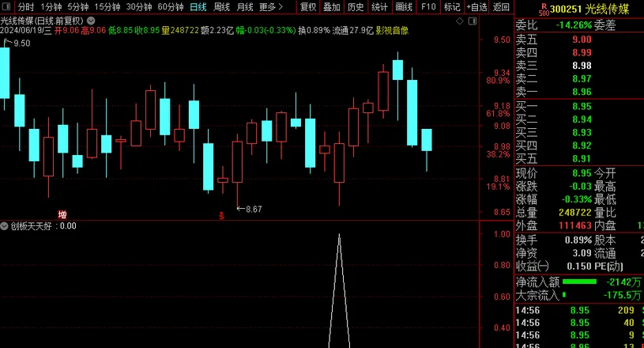This screenshot has height=348, width=644.
Task: Click the 61.8% axis level label
Action: click(498, 113)
